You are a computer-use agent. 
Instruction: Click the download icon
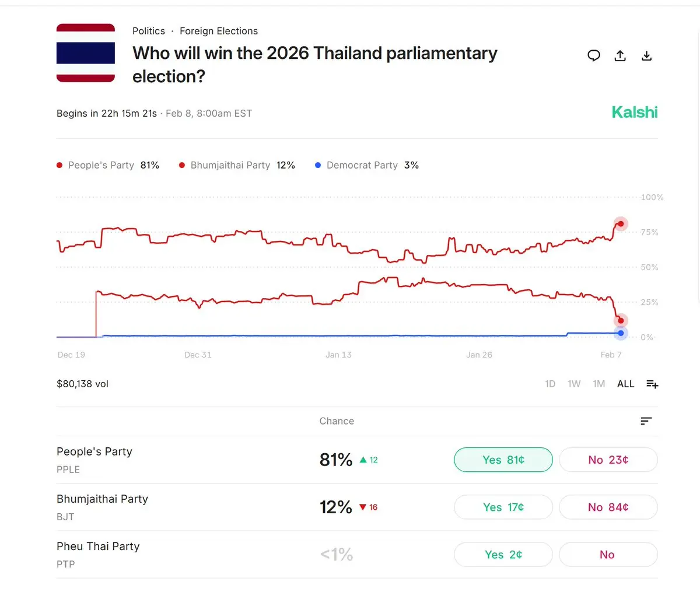(x=646, y=56)
